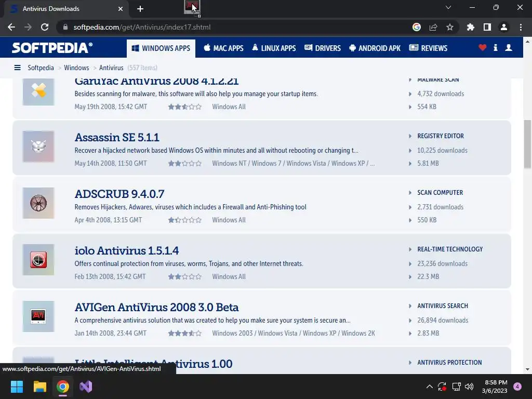Open AVIGen AntiVirus 2008 3.0 Beta link
This screenshot has width=532, height=399.
[x=156, y=308]
